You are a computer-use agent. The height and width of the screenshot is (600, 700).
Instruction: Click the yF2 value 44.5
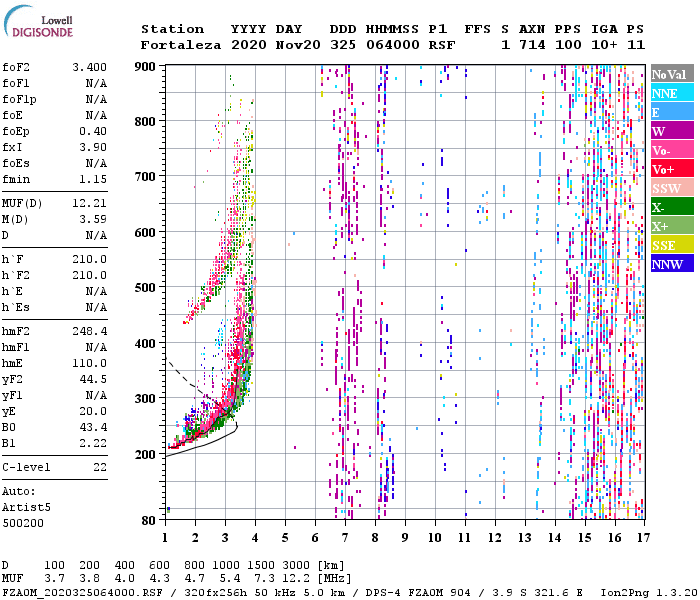[93, 379]
